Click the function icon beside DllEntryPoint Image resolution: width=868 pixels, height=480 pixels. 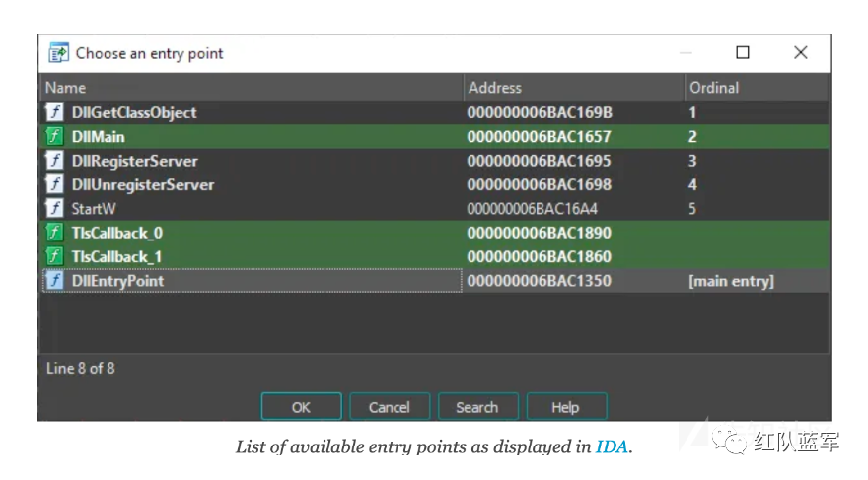(x=54, y=280)
